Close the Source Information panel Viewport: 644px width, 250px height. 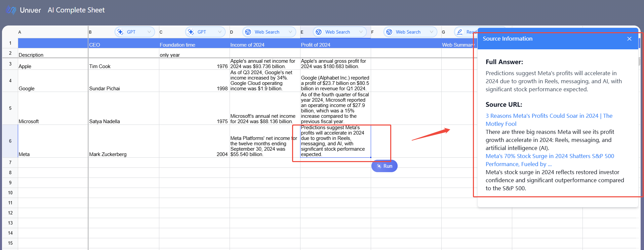click(x=629, y=39)
